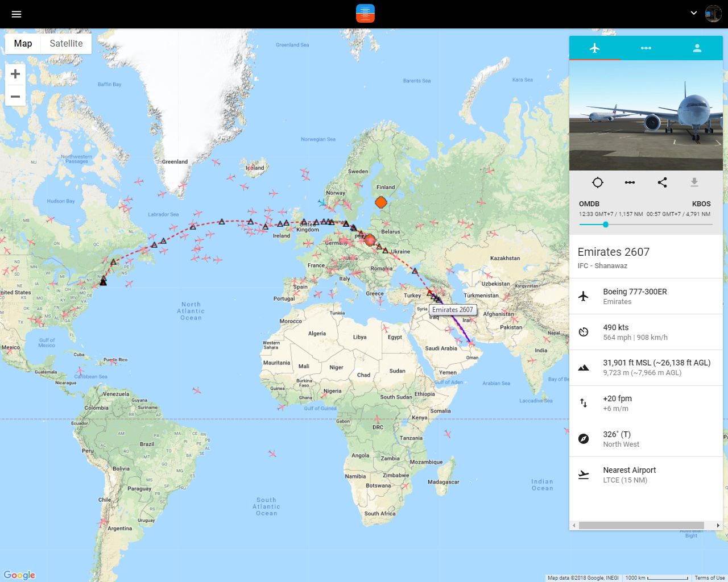Click the +20 fpm vertical speed value

(x=618, y=398)
